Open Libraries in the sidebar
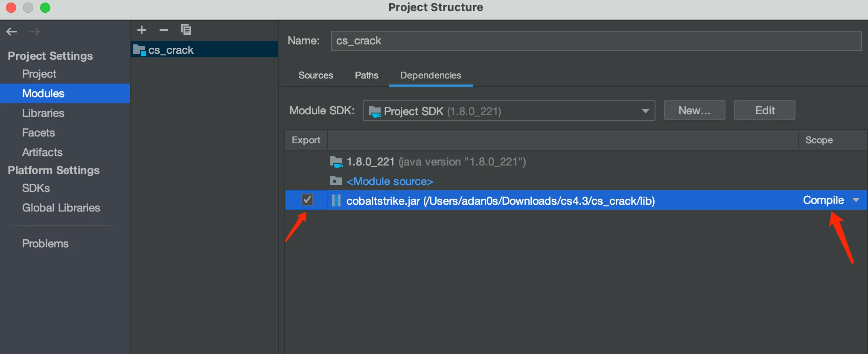 tap(43, 113)
